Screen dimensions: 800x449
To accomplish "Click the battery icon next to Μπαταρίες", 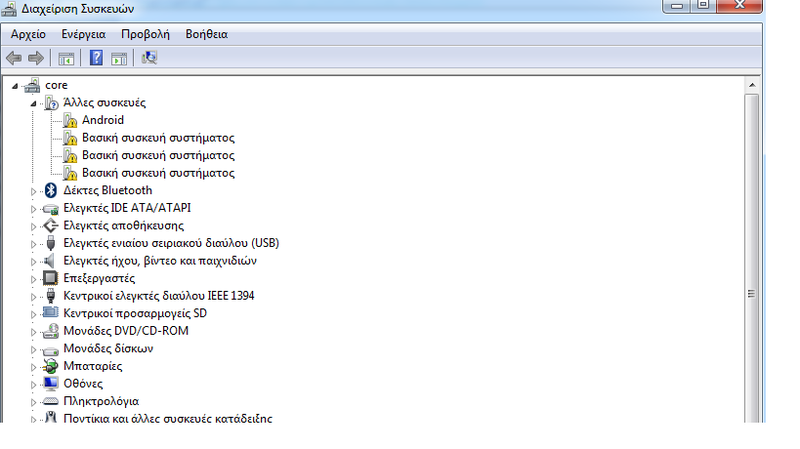I will (x=51, y=367).
